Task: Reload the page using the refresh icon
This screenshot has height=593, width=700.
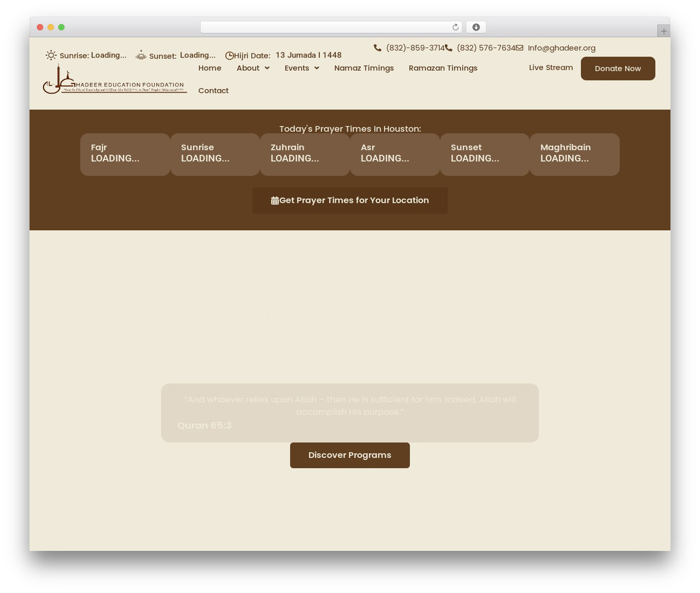Action: 456,27
